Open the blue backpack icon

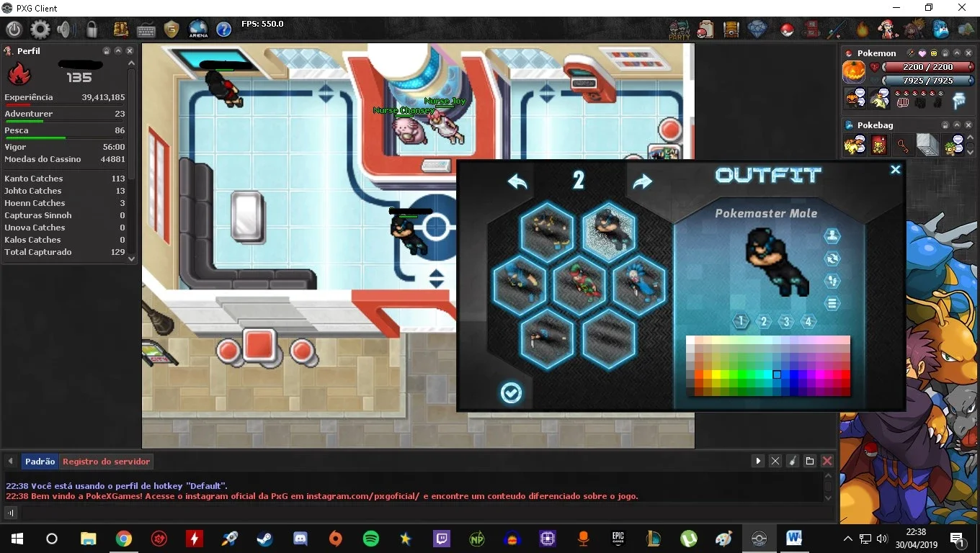(x=940, y=30)
